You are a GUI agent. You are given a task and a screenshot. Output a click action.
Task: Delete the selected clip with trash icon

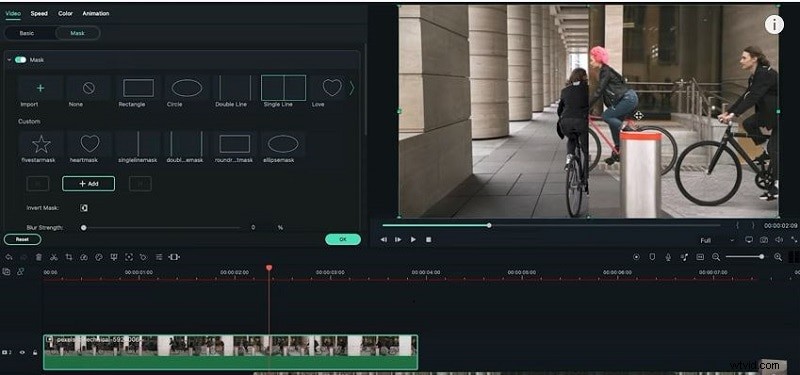pos(38,257)
